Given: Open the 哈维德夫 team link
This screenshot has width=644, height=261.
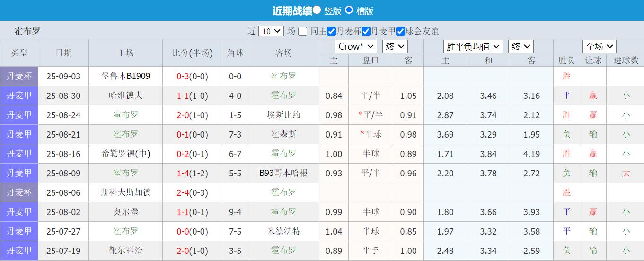Looking at the screenshot, I should click(x=125, y=96).
